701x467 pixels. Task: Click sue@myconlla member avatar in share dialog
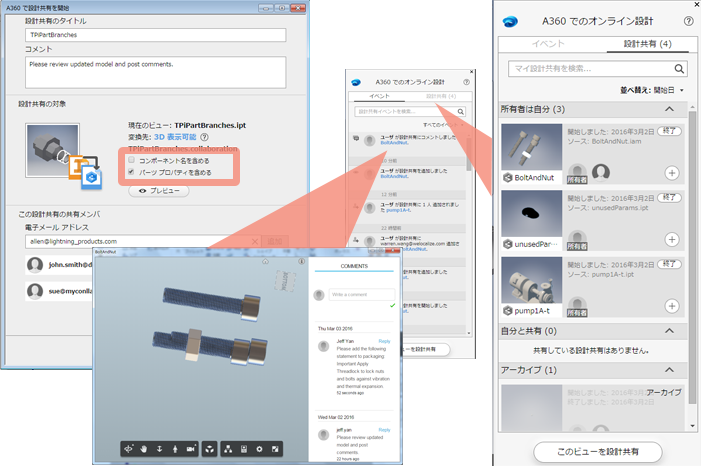35,291
